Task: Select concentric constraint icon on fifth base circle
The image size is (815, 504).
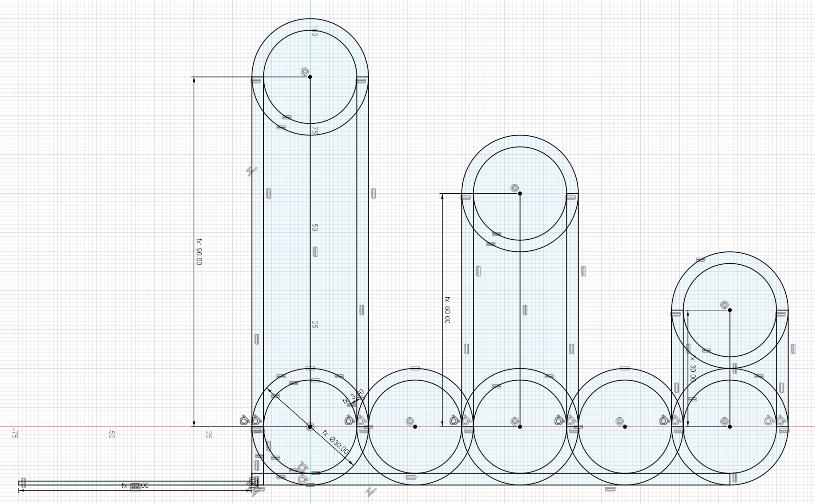Action: click(x=724, y=421)
